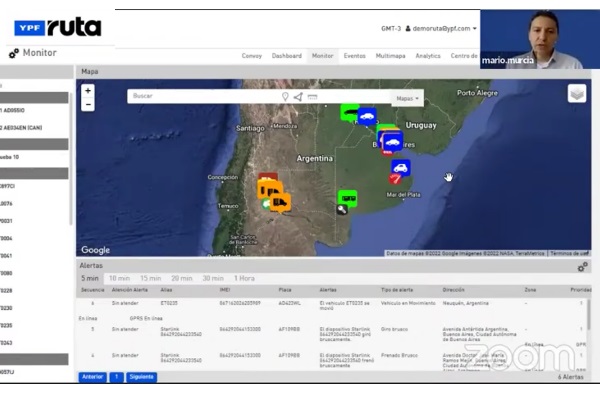Click Vehículo en Movimiento alert type cell
The image size is (600, 400).
(408, 303)
